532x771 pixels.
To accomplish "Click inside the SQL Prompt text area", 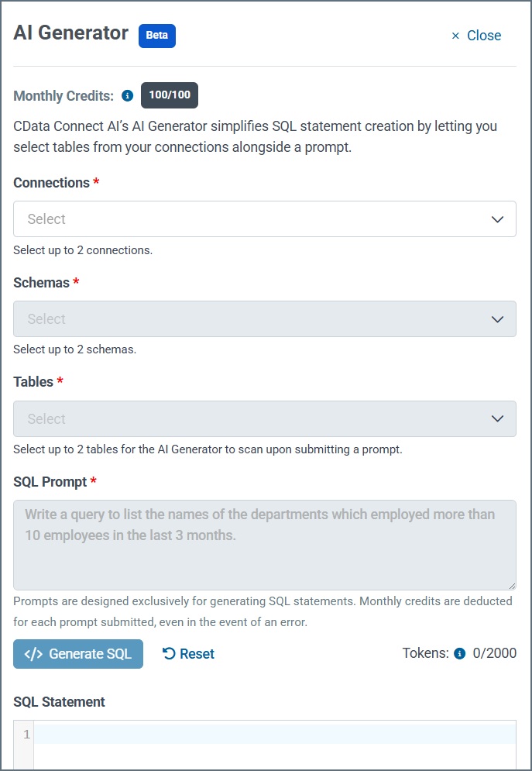I will 265,542.
